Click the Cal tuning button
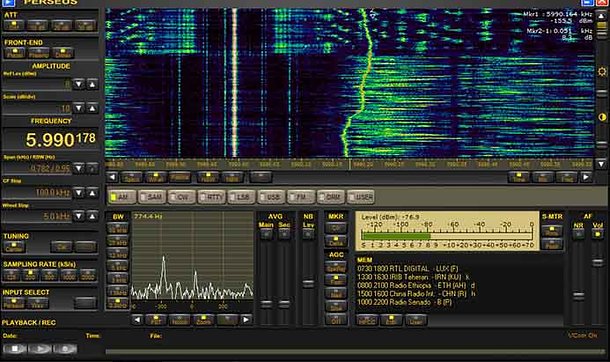This screenshot has width=610, height=362. click(62, 247)
